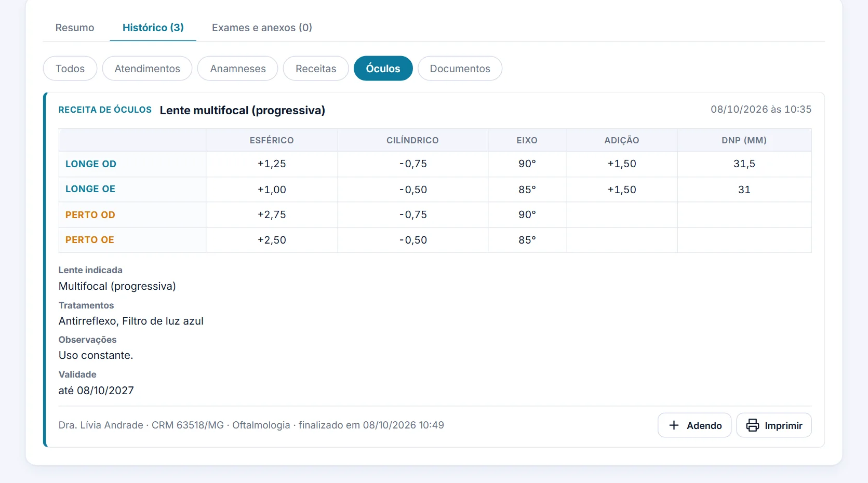Click spherical value +1,25 for LONGE OD
Screen dimensions: 868x483
[x=272, y=164]
